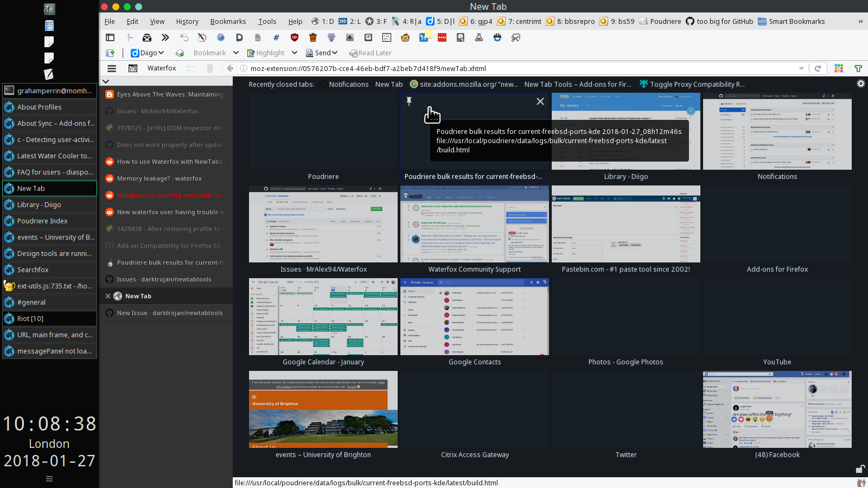This screenshot has width=868, height=488.
Task: Expand the Bookmark dropdown arrow
Action: click(235, 53)
